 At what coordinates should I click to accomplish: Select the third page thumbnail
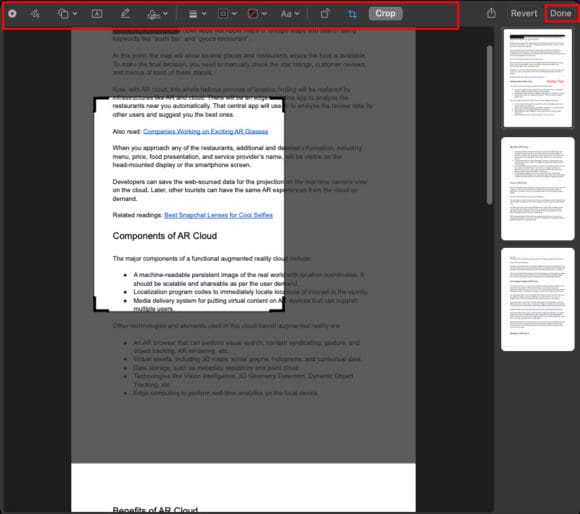[x=537, y=300]
